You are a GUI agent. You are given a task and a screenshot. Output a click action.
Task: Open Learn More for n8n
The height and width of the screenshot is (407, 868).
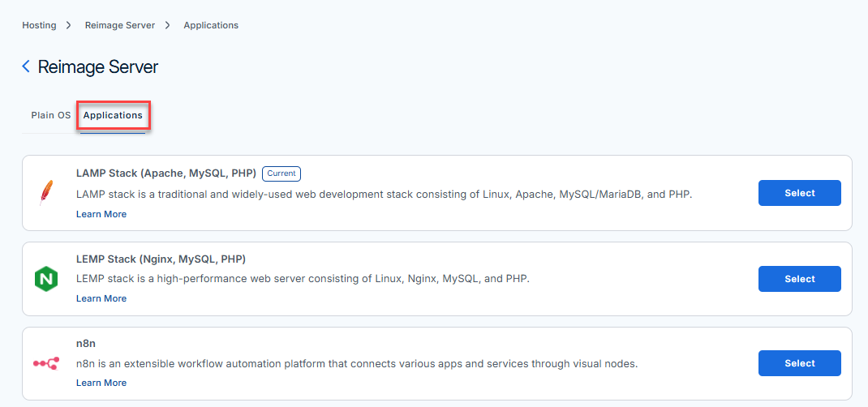(x=101, y=383)
